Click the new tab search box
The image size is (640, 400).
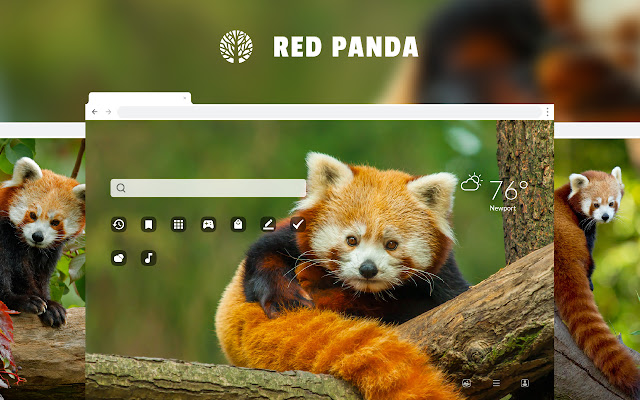click(x=208, y=188)
